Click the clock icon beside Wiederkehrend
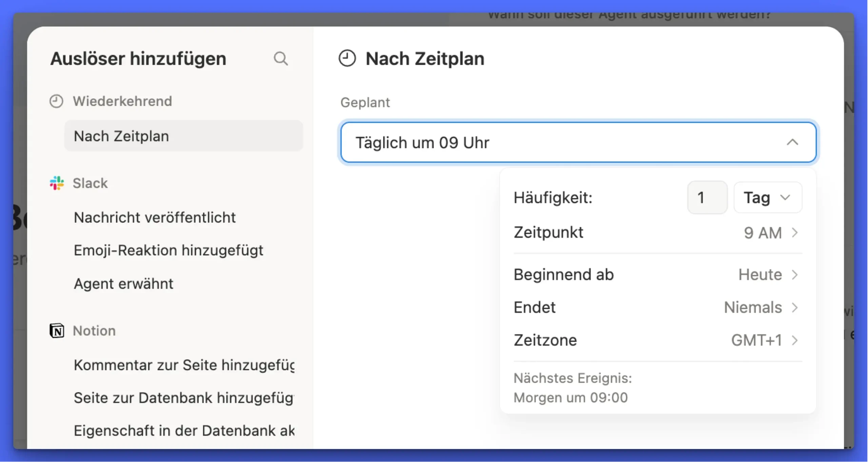 point(56,101)
